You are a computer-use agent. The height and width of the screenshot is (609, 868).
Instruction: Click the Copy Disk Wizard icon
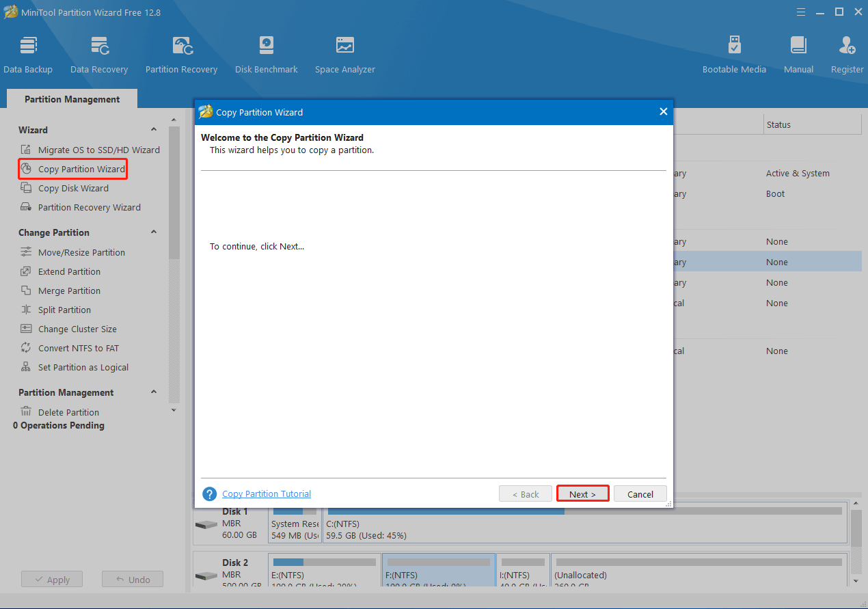pyautogui.click(x=25, y=188)
